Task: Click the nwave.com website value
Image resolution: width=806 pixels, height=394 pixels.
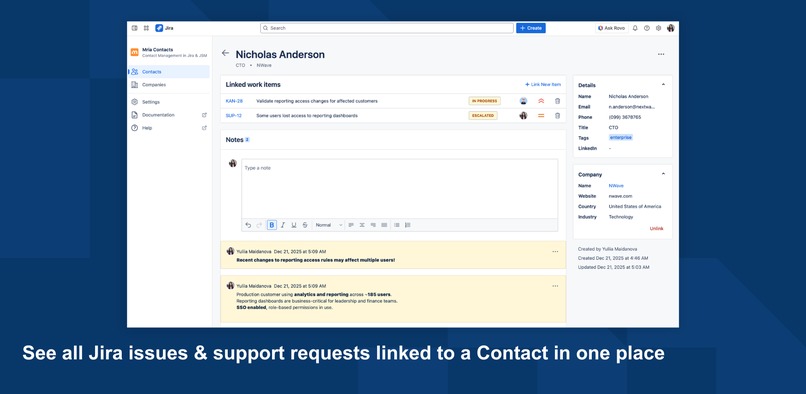Action: coord(620,196)
